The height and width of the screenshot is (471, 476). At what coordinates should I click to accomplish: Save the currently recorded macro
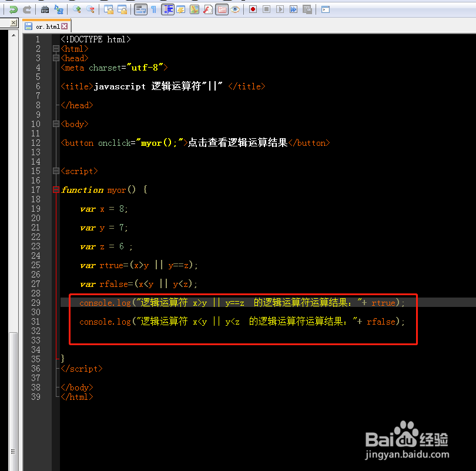[307, 10]
